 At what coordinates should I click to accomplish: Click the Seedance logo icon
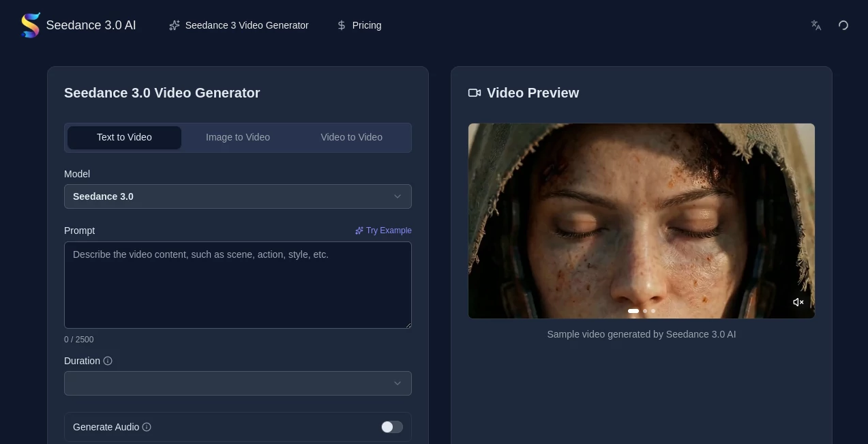point(30,25)
